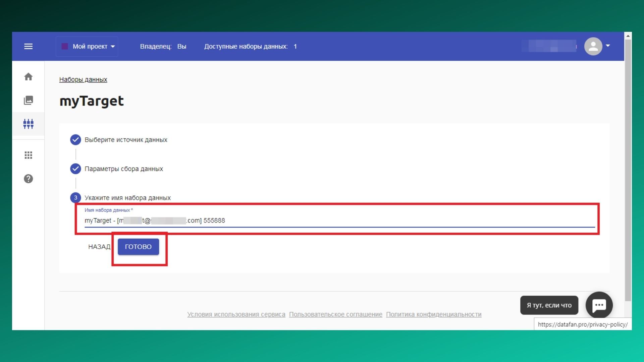Screen dimensions: 644x362
Task: Click the НАЗАД button
Action: [99, 247]
